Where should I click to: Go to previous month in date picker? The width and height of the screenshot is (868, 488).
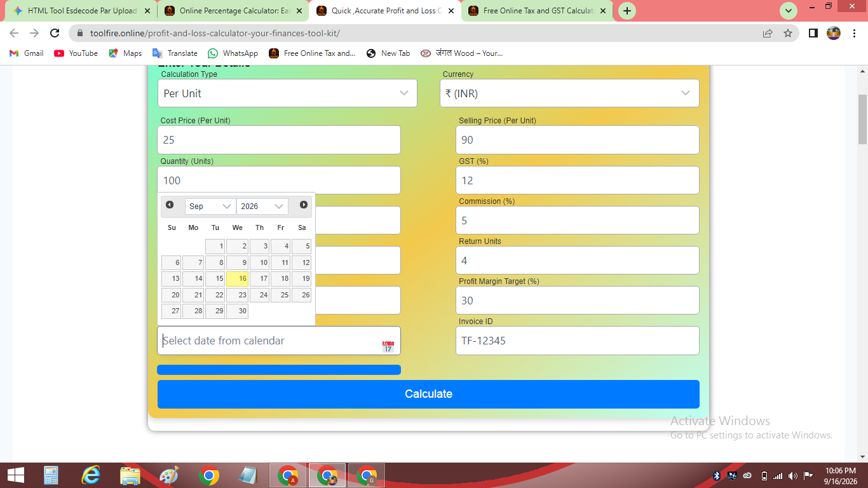point(170,205)
